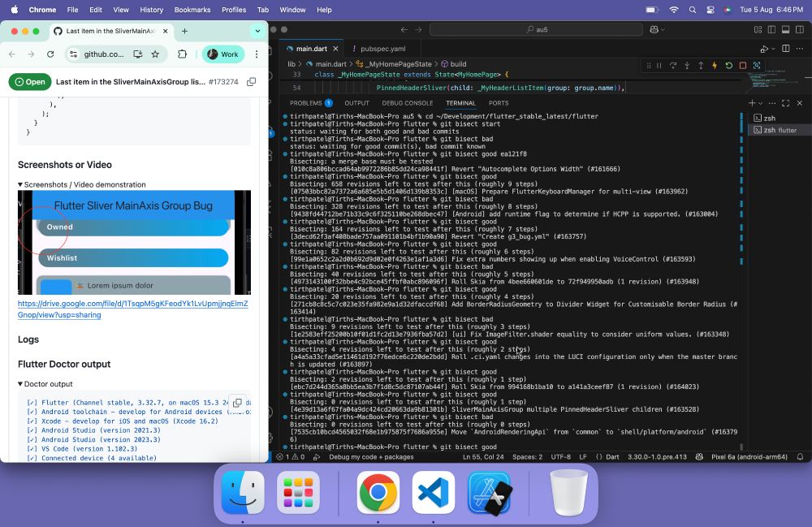Screen dimensions: 812x527
Task: Go forward in VS Code navigation history
Action: pyautogui.click(x=418, y=29)
